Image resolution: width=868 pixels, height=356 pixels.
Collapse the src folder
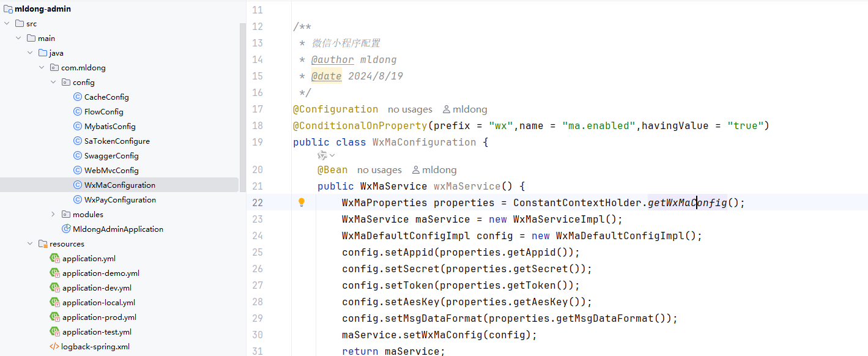click(7, 23)
